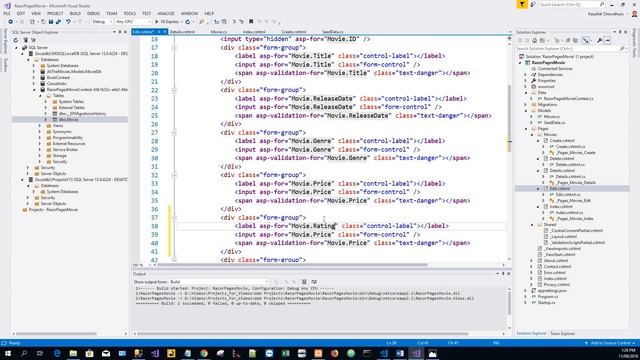
Task: Toggle Preview Selected Items in Solution Explorer
Action: 608,40
